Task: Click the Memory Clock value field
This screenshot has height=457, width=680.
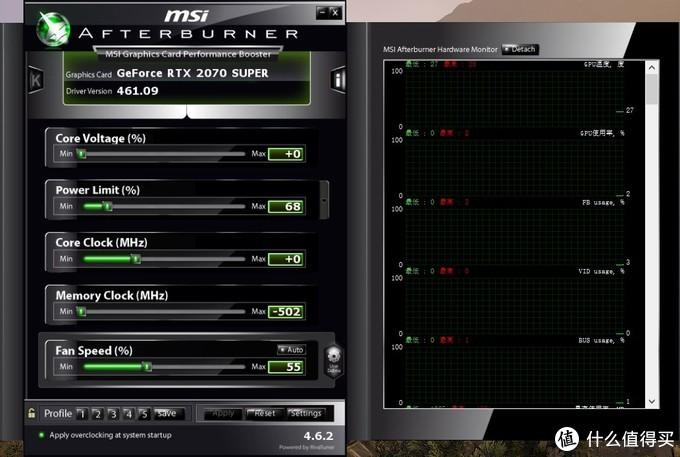Action: click(286, 312)
